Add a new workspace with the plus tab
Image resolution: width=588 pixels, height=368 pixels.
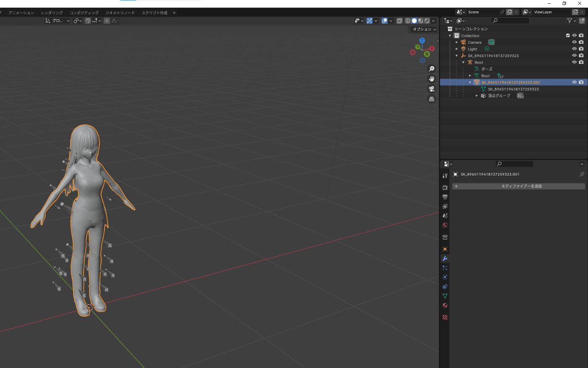point(174,13)
